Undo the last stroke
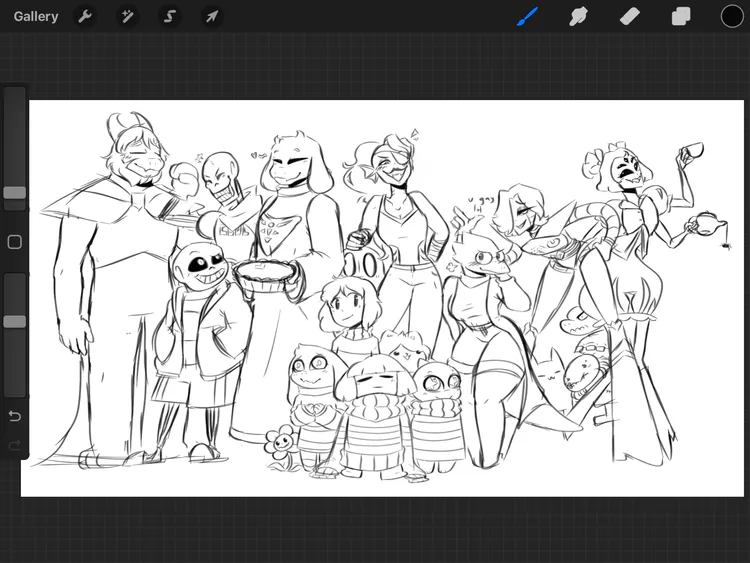The image size is (750, 563). click(x=15, y=416)
